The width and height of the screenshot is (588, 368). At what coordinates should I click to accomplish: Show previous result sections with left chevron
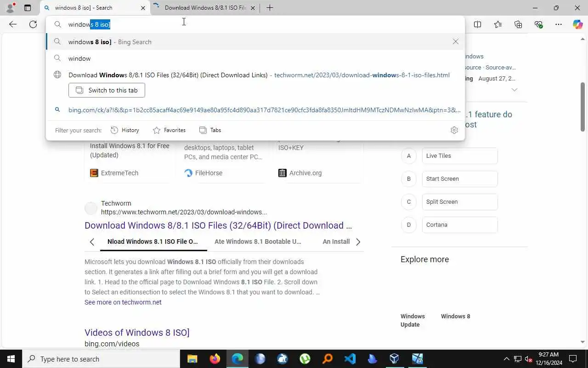(92, 241)
